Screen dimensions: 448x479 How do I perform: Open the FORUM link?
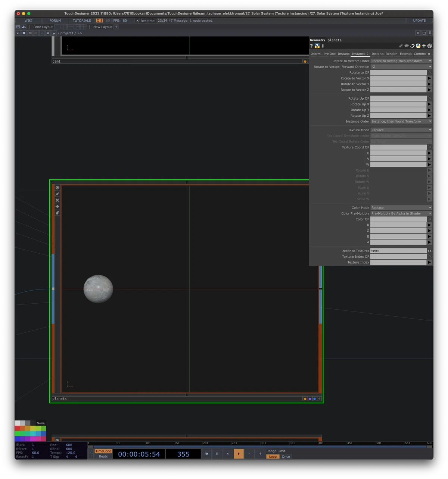point(55,21)
